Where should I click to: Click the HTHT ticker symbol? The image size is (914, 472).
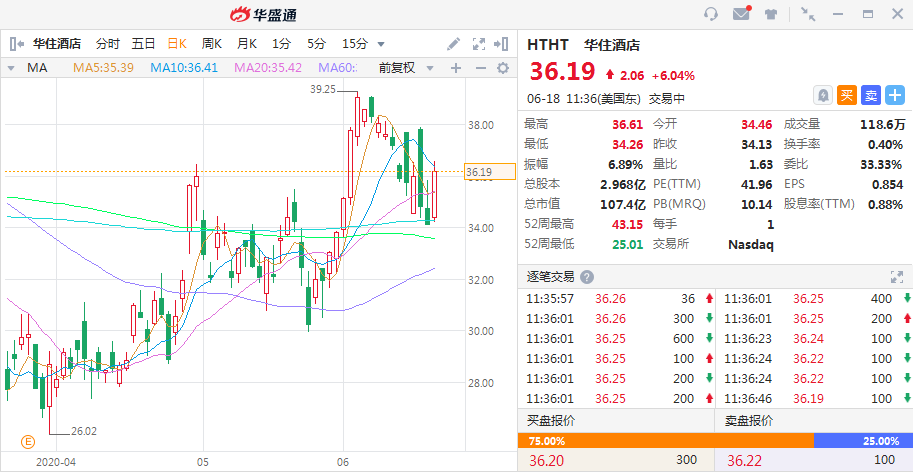point(548,45)
